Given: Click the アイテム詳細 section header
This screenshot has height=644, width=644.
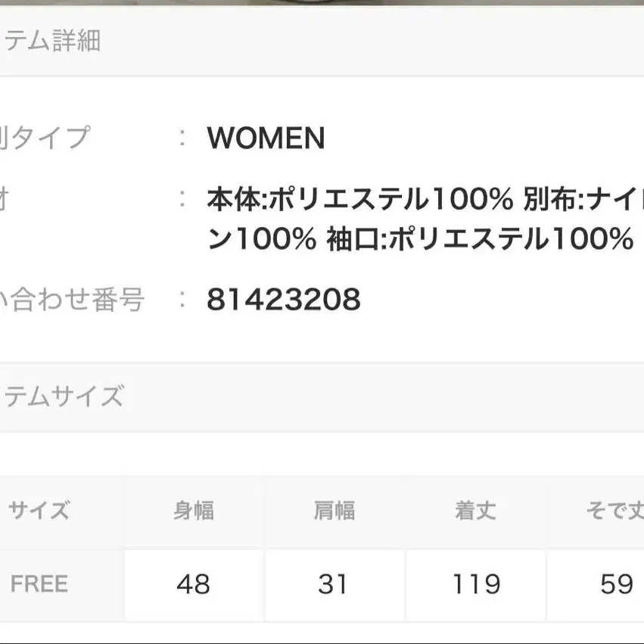Looking at the screenshot, I should coord(51,41).
